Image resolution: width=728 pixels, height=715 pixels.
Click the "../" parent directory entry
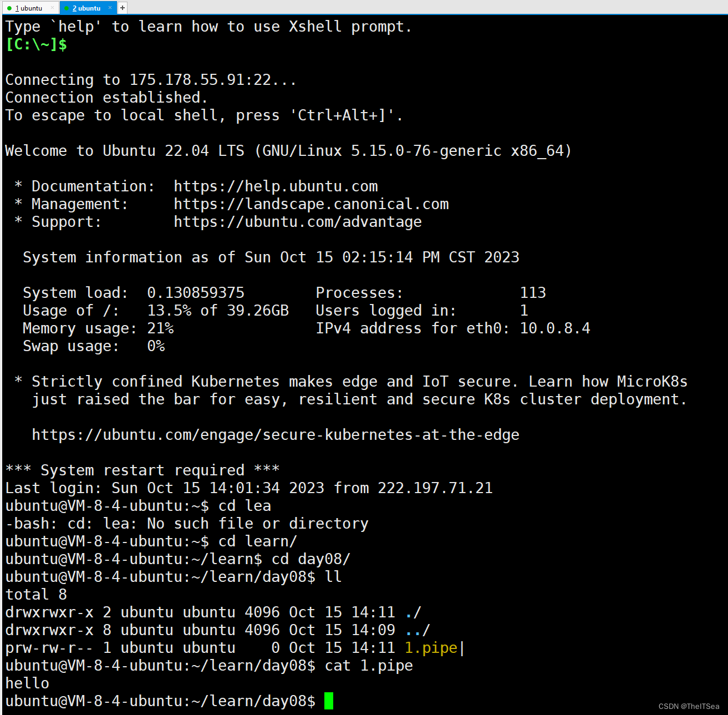pos(418,630)
